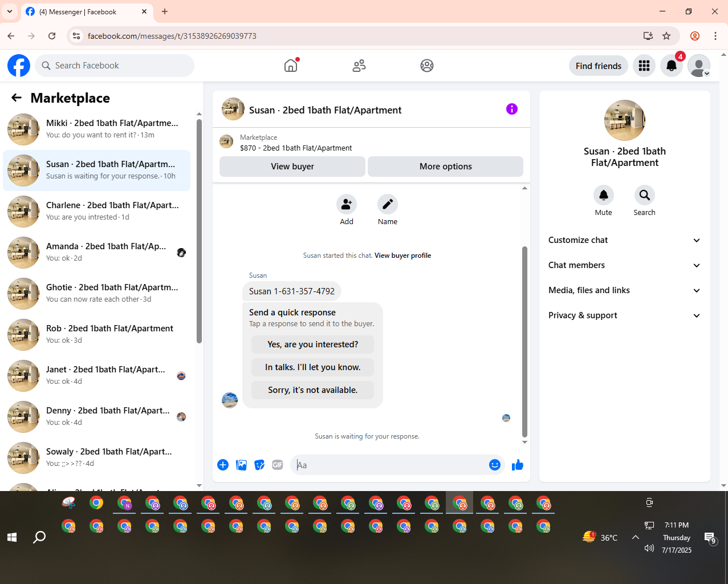Open Chrome tab search dropdown
Viewport: 728px width, 584px height.
coord(10,11)
